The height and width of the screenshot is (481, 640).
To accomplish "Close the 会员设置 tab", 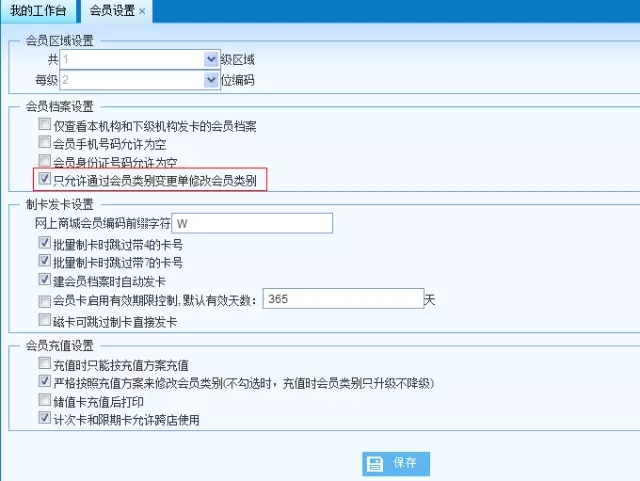I will (142, 11).
